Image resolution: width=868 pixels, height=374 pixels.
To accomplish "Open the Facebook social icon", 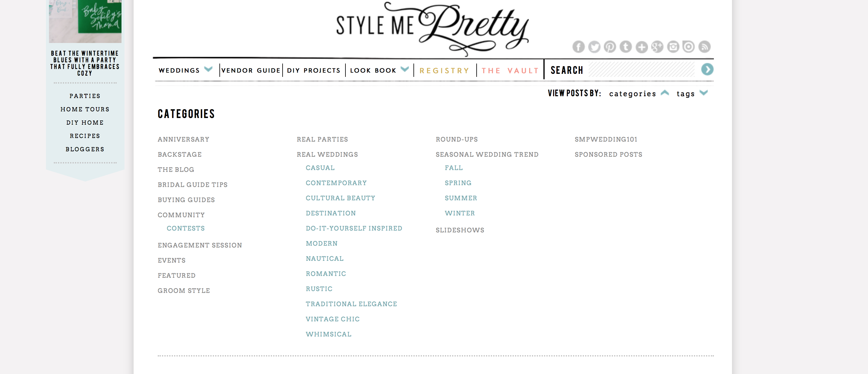I will (578, 47).
